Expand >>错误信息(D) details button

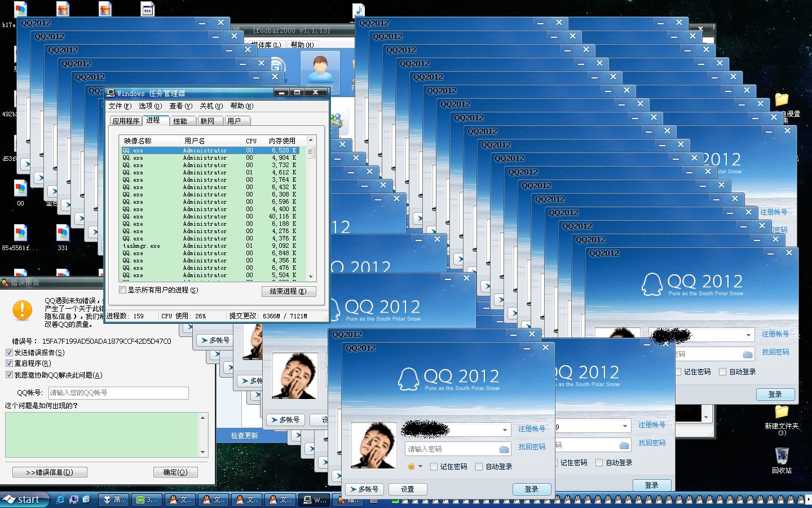[50, 472]
